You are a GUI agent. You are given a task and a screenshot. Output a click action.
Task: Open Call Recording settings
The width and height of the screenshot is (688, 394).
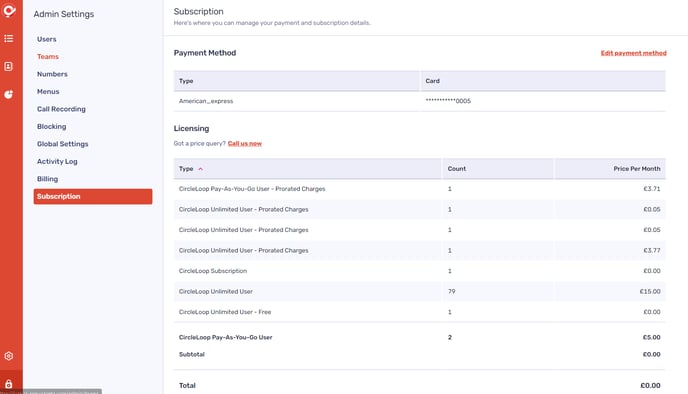61,109
